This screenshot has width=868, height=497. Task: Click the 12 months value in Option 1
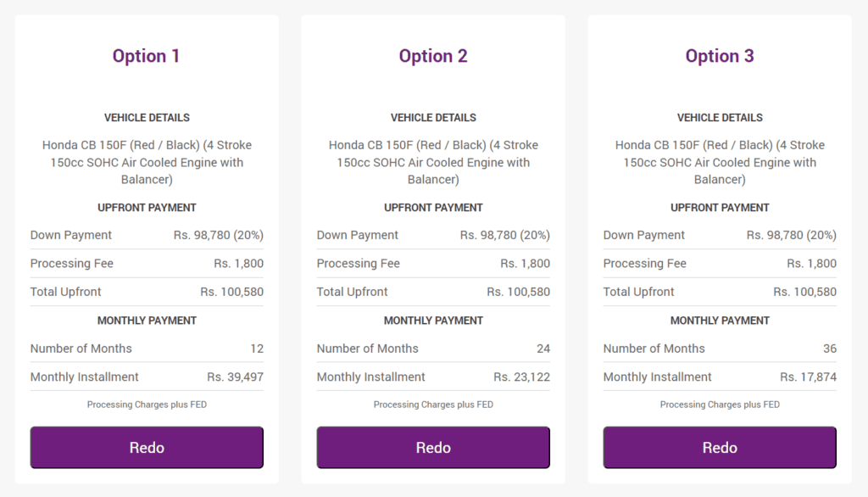257,349
